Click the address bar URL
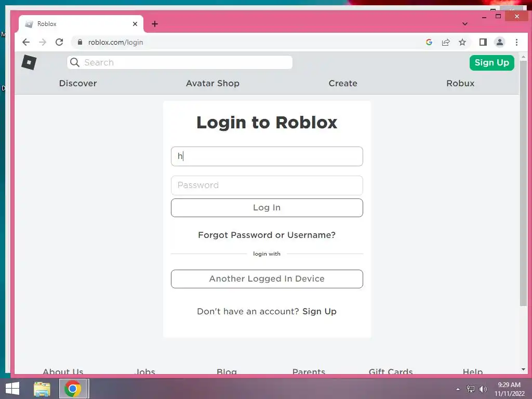 tap(115, 42)
